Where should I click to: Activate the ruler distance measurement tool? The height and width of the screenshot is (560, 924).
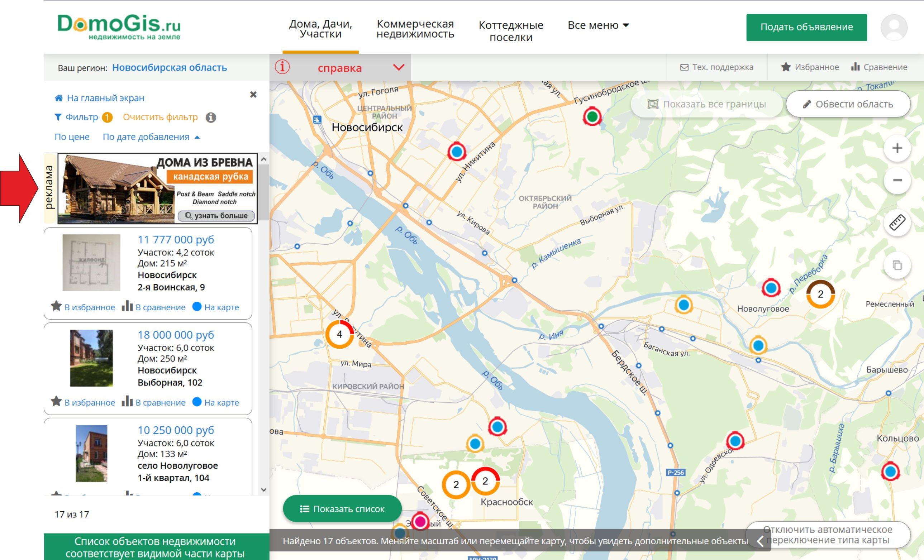click(x=897, y=222)
